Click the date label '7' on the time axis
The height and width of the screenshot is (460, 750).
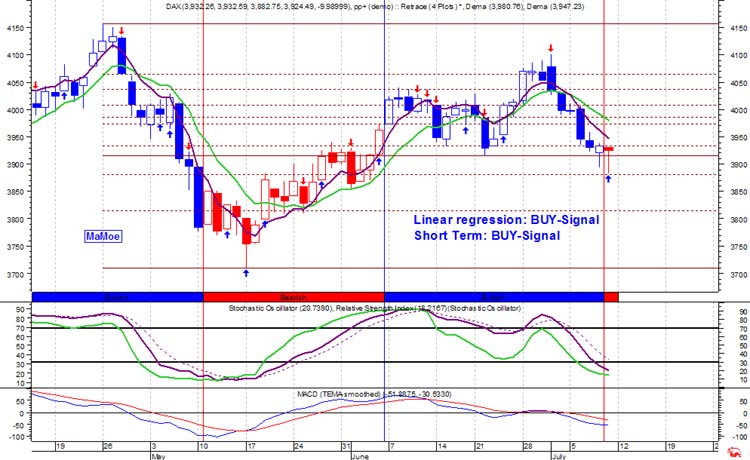click(x=392, y=446)
